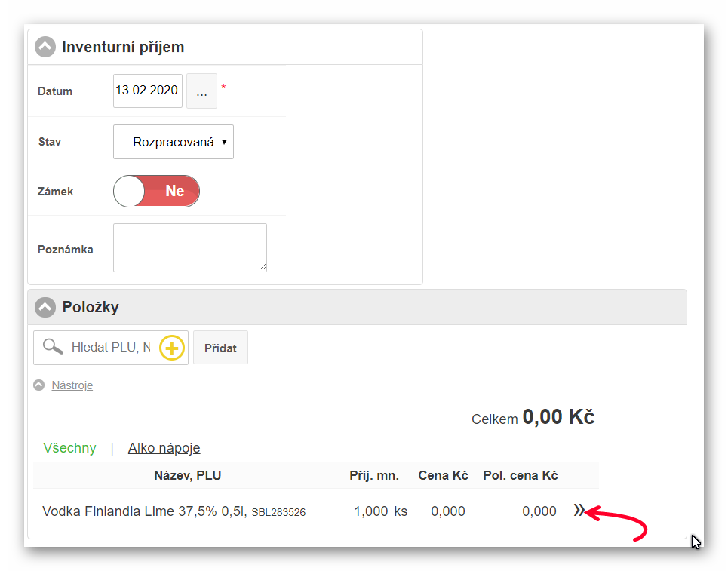Click the yellow plus circle icon

point(172,348)
